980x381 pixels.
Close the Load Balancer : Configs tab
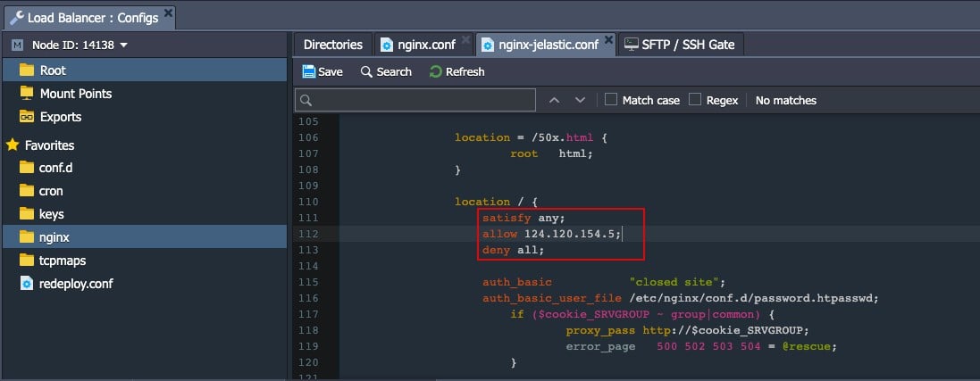pyautogui.click(x=168, y=12)
